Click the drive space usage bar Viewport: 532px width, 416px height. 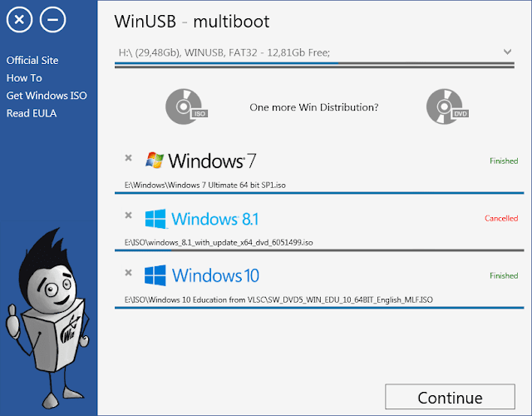[314, 65]
